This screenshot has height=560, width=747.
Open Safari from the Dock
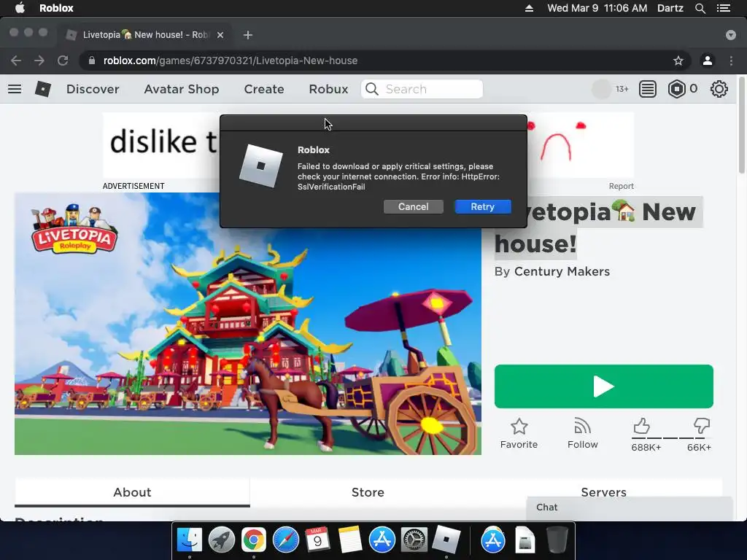pos(285,540)
